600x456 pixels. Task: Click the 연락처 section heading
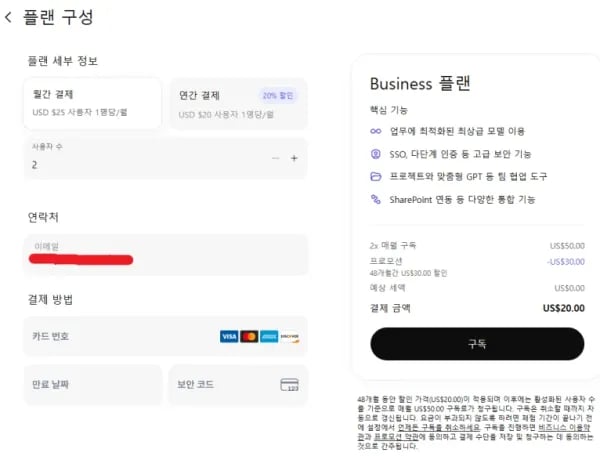coord(43,217)
